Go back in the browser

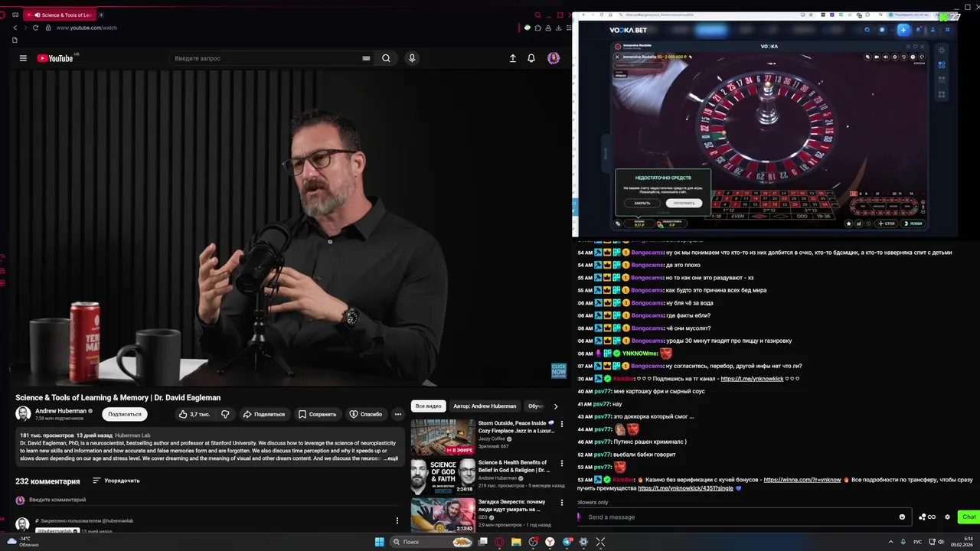15,28
